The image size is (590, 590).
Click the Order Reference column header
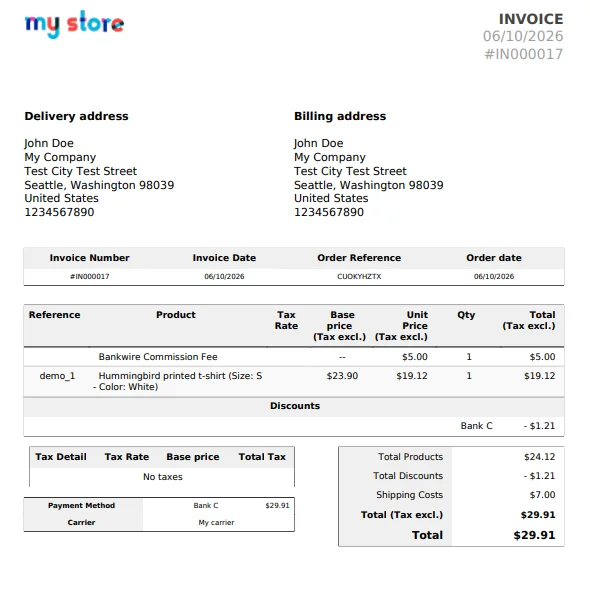point(359,258)
